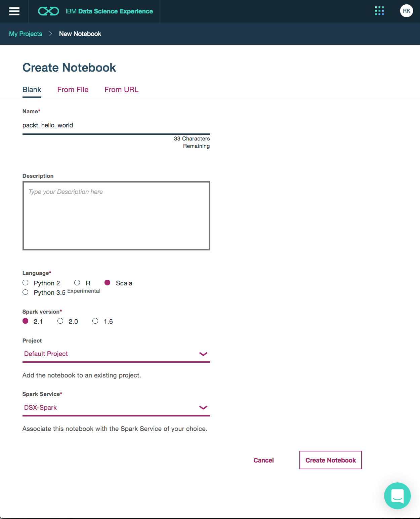This screenshot has width=420, height=519.
Task: Click the Create Notebook button
Action: pos(330,460)
